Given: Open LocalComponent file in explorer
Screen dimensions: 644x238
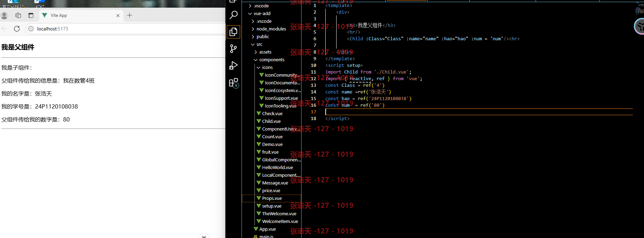Looking at the screenshot, I should pyautogui.click(x=278, y=175).
